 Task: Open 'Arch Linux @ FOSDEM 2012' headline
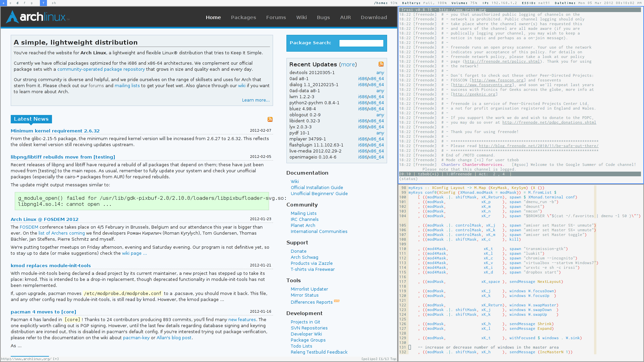tap(45, 220)
